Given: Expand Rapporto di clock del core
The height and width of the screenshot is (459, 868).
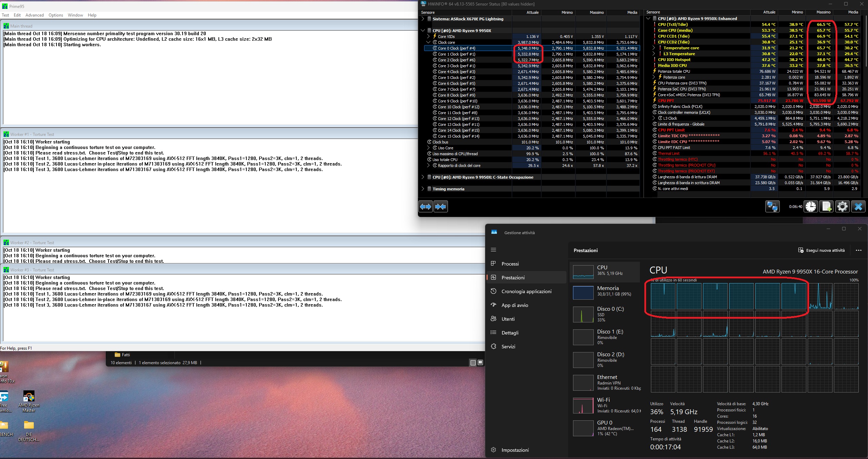Looking at the screenshot, I should [x=428, y=166].
